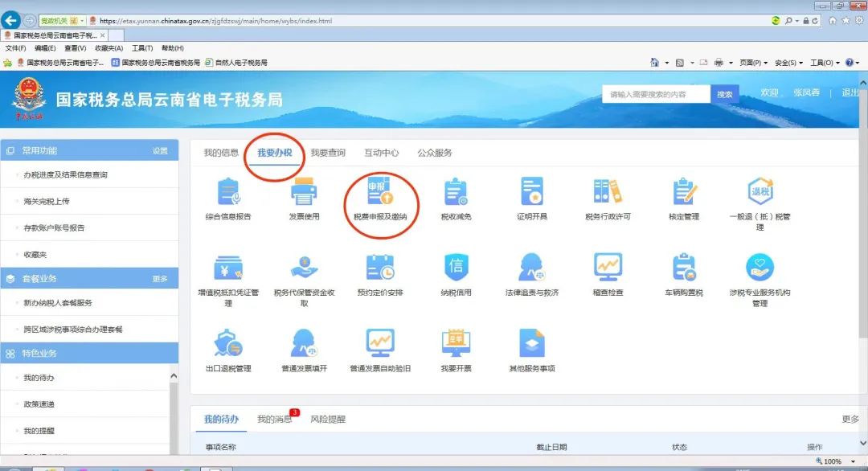868x471 pixels.
Task: Open the 核定管理 icon
Action: 684,191
